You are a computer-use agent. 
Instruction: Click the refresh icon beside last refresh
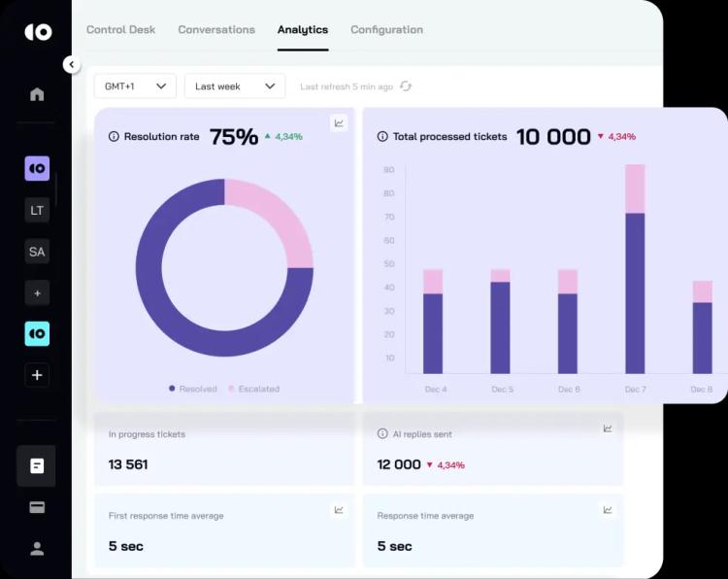pos(406,86)
